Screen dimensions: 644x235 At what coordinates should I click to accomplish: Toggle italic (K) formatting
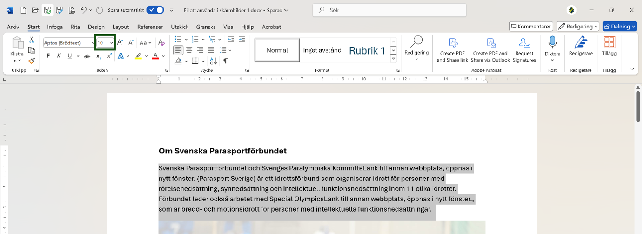pyautogui.click(x=59, y=56)
